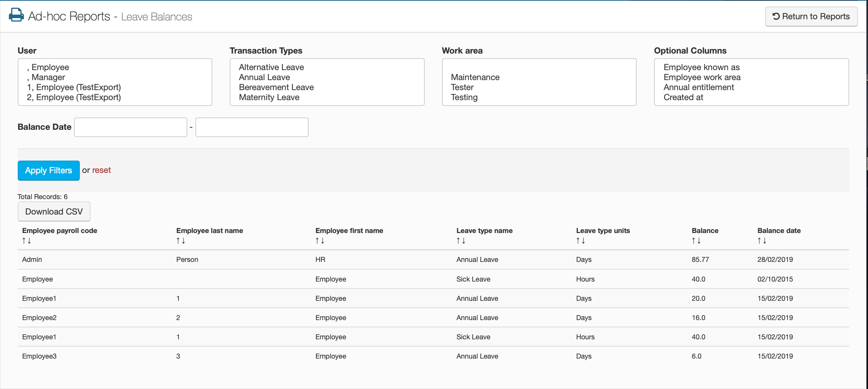
Task: Select Manager in the User list
Action: [48, 77]
